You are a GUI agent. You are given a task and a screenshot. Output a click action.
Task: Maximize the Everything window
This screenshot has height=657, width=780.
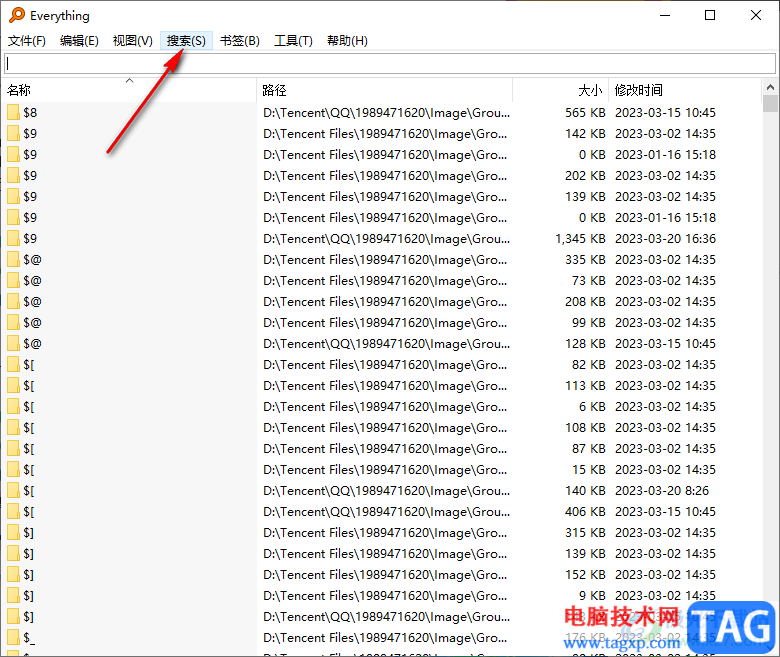tap(710, 15)
